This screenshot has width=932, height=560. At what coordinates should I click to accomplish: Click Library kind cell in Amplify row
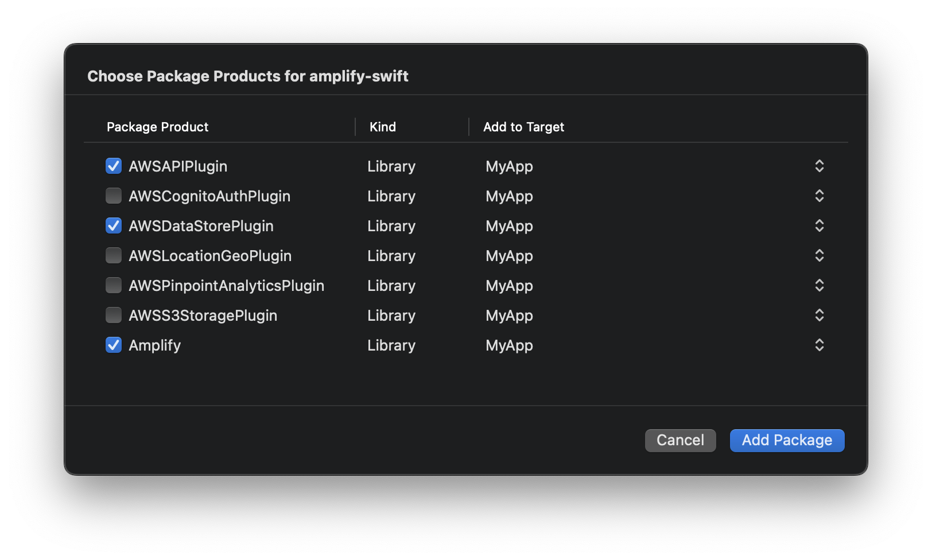click(x=391, y=345)
